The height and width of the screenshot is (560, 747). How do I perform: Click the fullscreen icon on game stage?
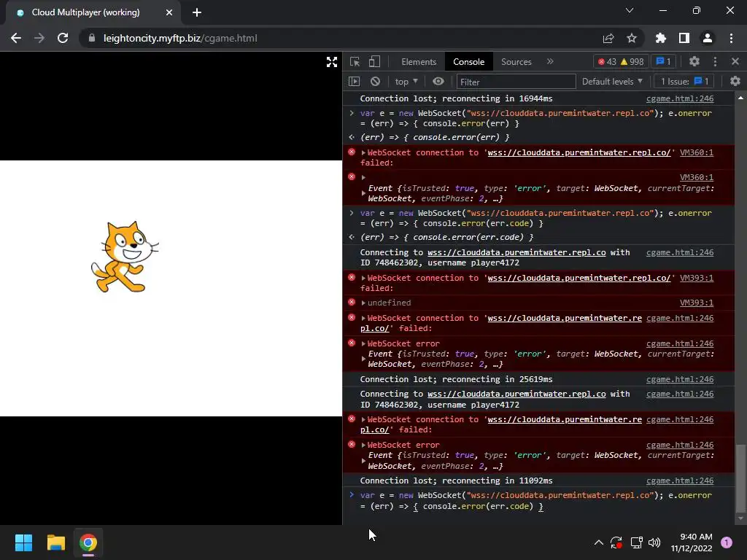tap(332, 62)
